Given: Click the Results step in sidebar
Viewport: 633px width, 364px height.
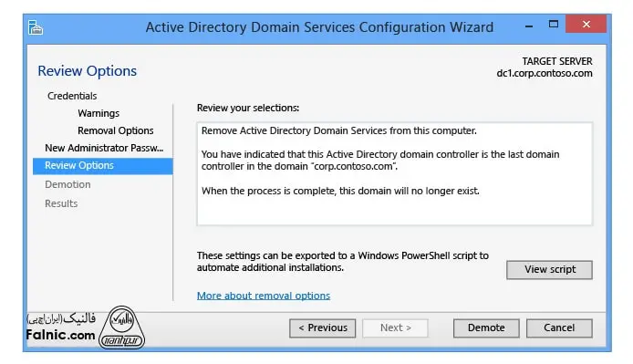Looking at the screenshot, I should click(x=61, y=203).
